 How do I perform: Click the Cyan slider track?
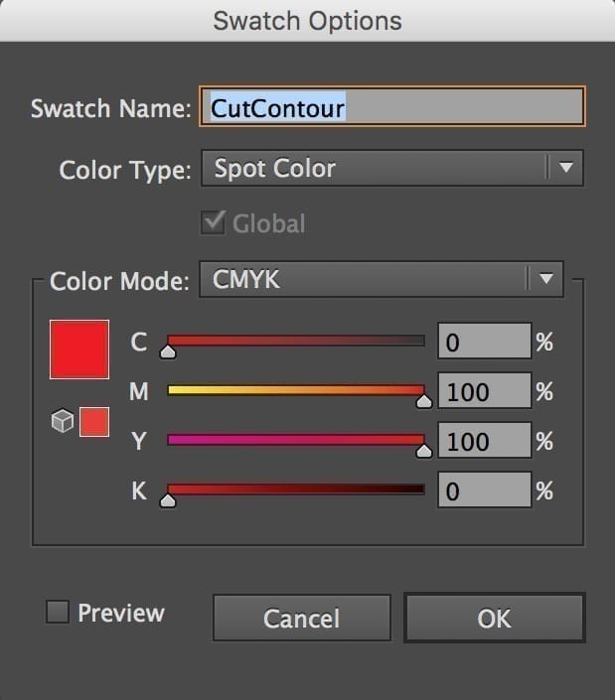coord(296,341)
